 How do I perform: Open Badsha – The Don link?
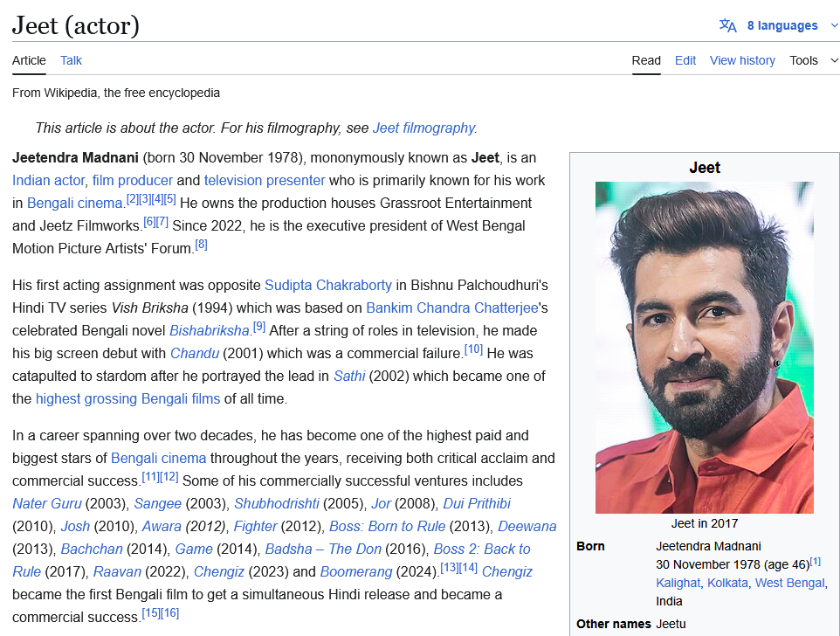[323, 550]
